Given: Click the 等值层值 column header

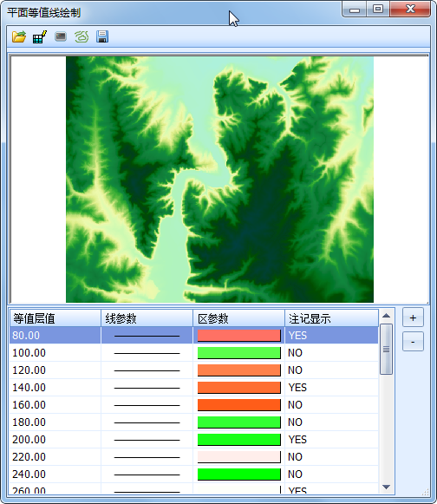Looking at the screenshot, I should [55, 318].
